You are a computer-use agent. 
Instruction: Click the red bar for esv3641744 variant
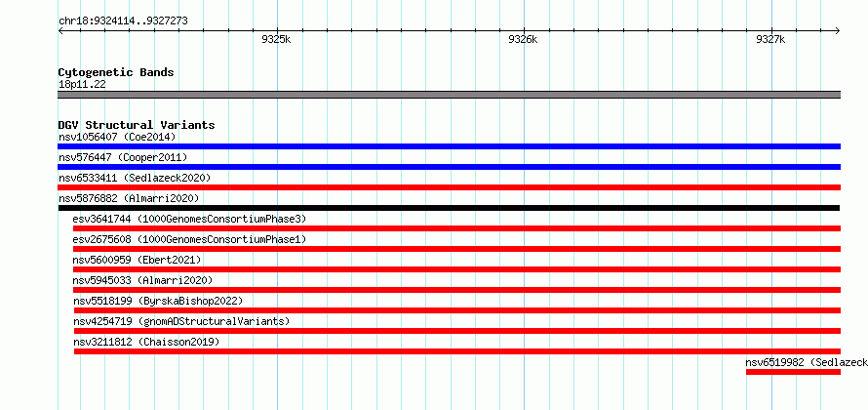[x=456, y=228]
